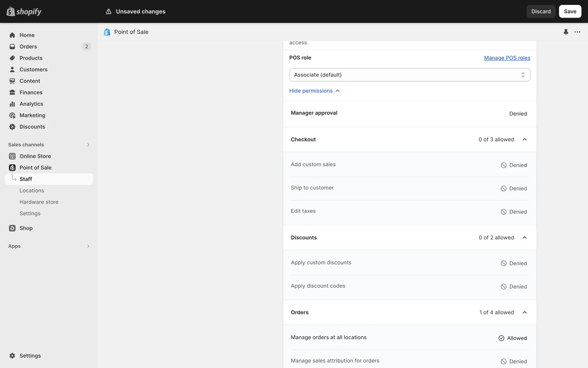Click the pin icon in page header
The height and width of the screenshot is (368, 588).
point(566,32)
